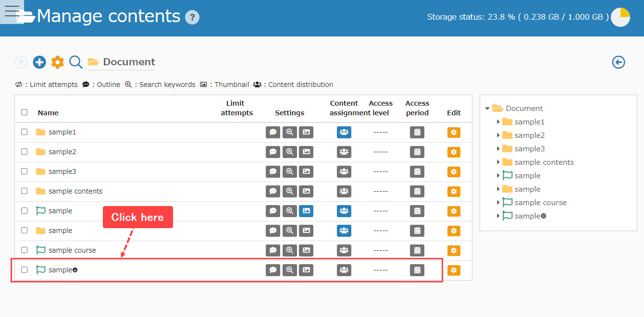Viewport: 644px width, 317px height.
Task: Select sample contents in the folder tree
Action: [544, 162]
